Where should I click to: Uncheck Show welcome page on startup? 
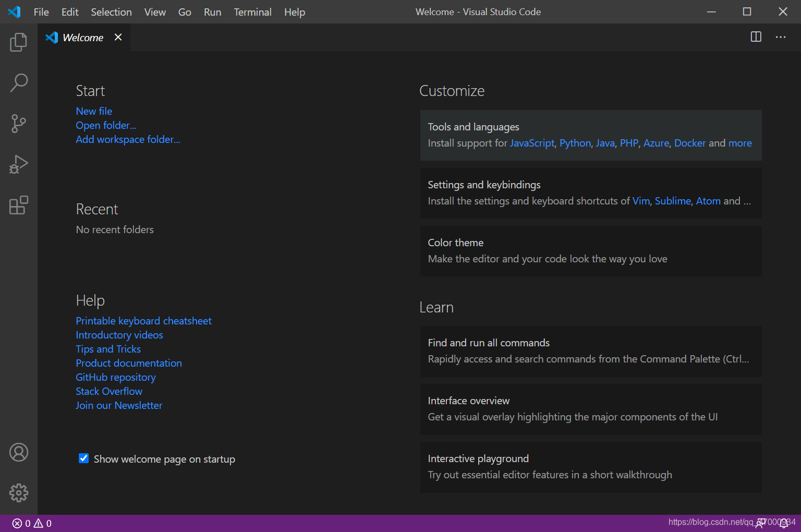[83, 458]
